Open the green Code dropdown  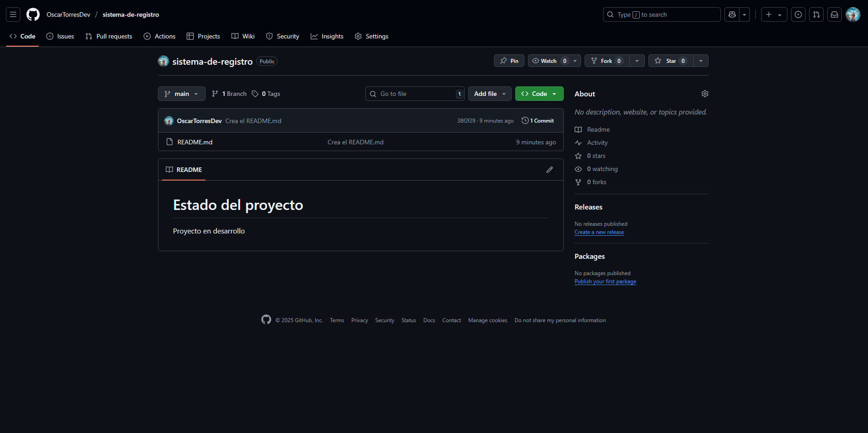click(539, 94)
